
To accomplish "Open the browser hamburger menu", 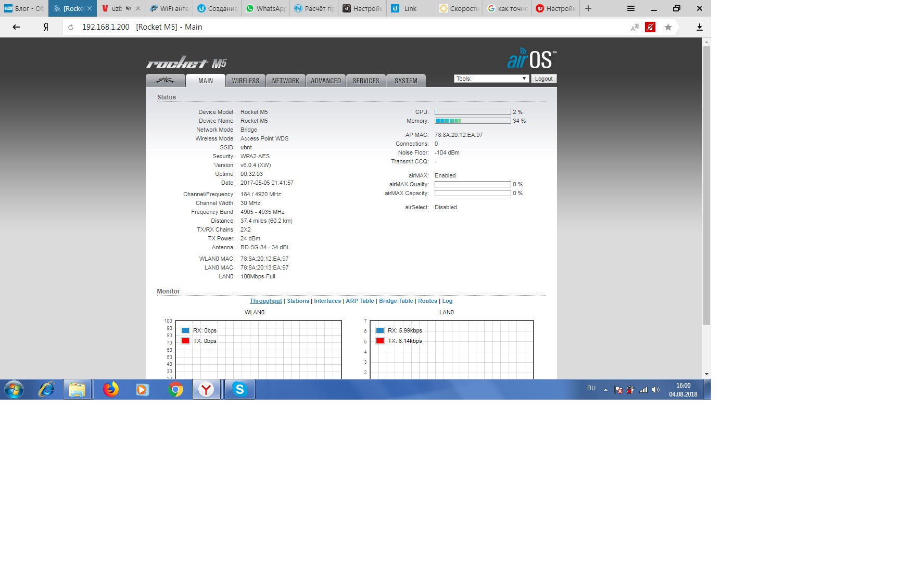I will point(631,8).
